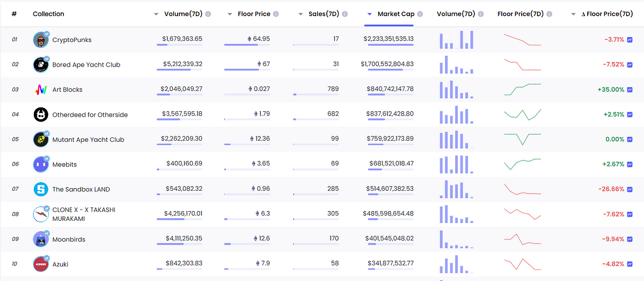Sort by Volume(7D) using its arrow
The image size is (644, 281).
[156, 15]
